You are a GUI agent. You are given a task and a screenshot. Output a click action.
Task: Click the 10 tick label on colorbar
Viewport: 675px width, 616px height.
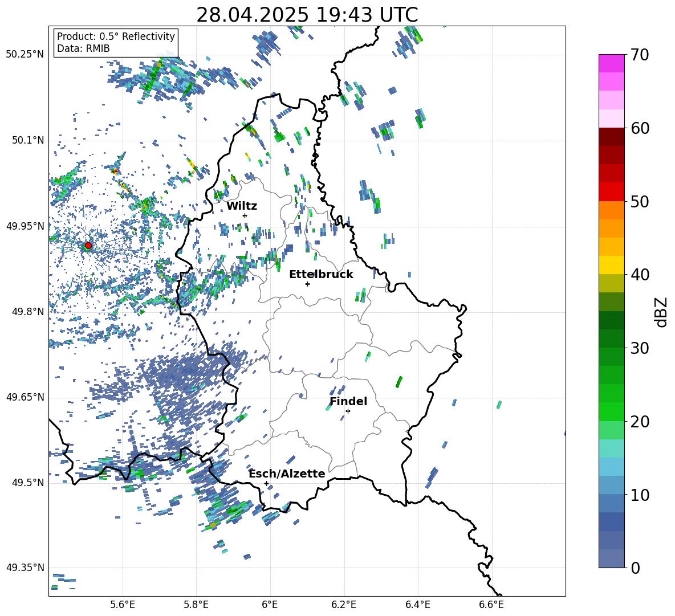640,495
